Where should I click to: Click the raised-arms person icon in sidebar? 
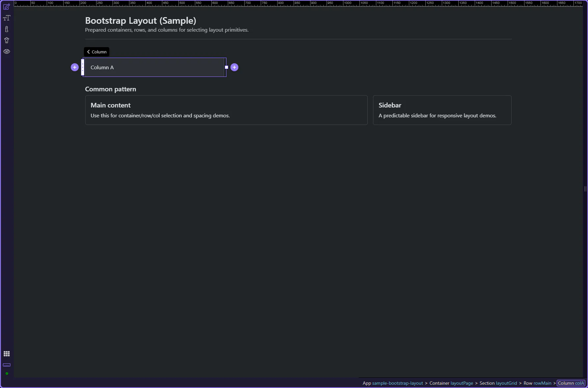[7, 41]
